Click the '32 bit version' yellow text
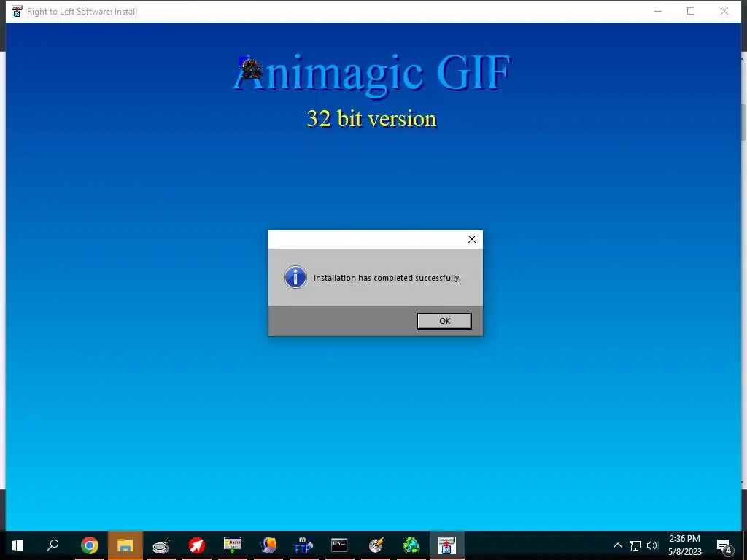The width and height of the screenshot is (747, 560). point(371,119)
